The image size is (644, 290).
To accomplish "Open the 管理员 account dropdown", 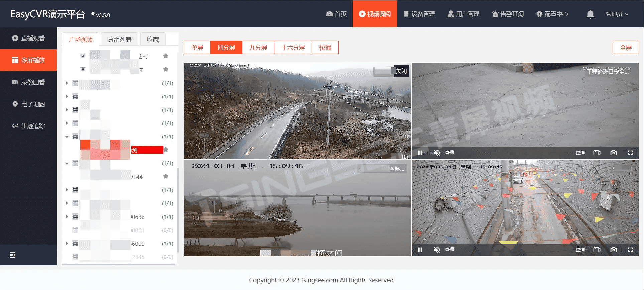I will (617, 14).
